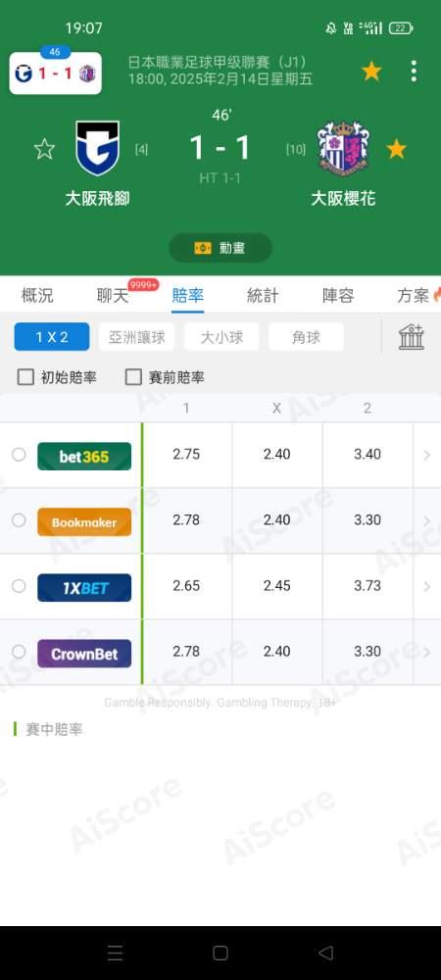Expand 1XBET row chevron
Viewport: 441px width, 980px height.
pos(427,586)
